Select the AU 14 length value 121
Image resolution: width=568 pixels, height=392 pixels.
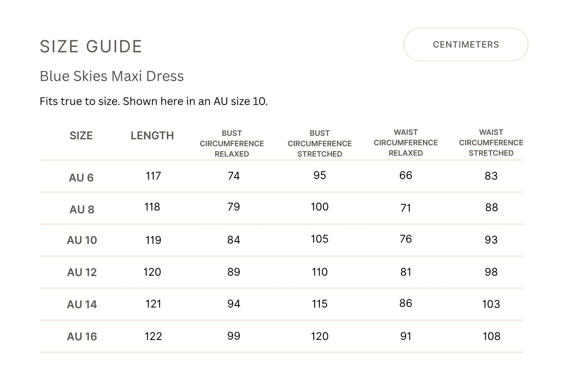coord(152,304)
